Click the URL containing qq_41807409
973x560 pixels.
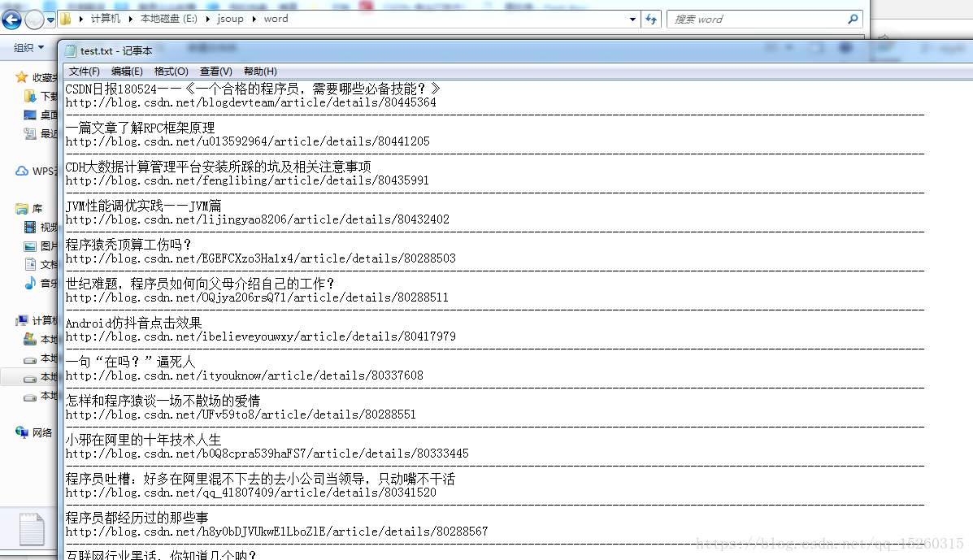pos(250,493)
